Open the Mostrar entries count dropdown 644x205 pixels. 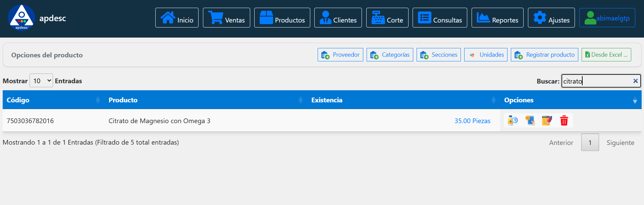coord(41,81)
